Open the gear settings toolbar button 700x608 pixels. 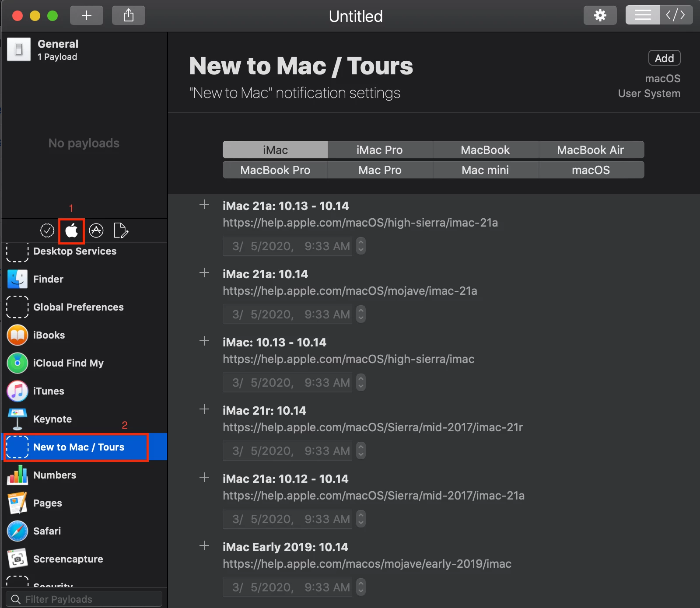pos(600,15)
